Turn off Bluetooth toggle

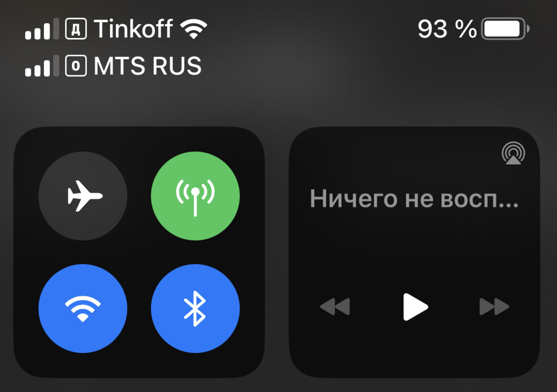click(x=195, y=308)
